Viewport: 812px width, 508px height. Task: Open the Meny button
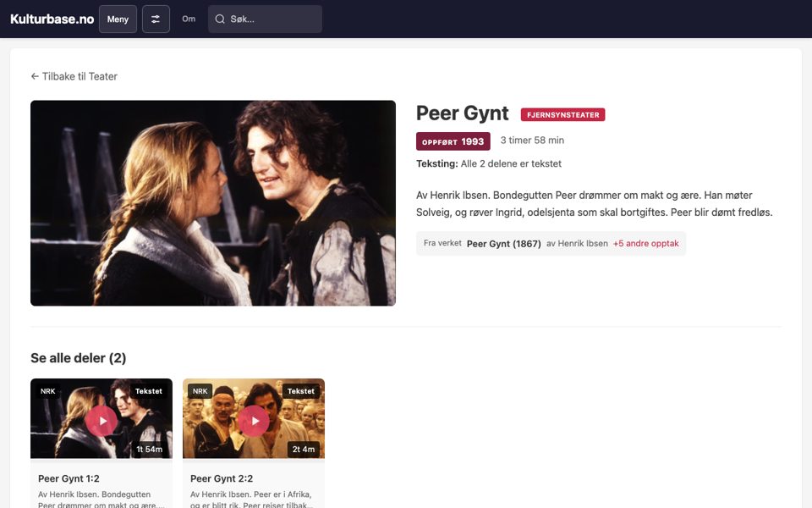pos(118,19)
